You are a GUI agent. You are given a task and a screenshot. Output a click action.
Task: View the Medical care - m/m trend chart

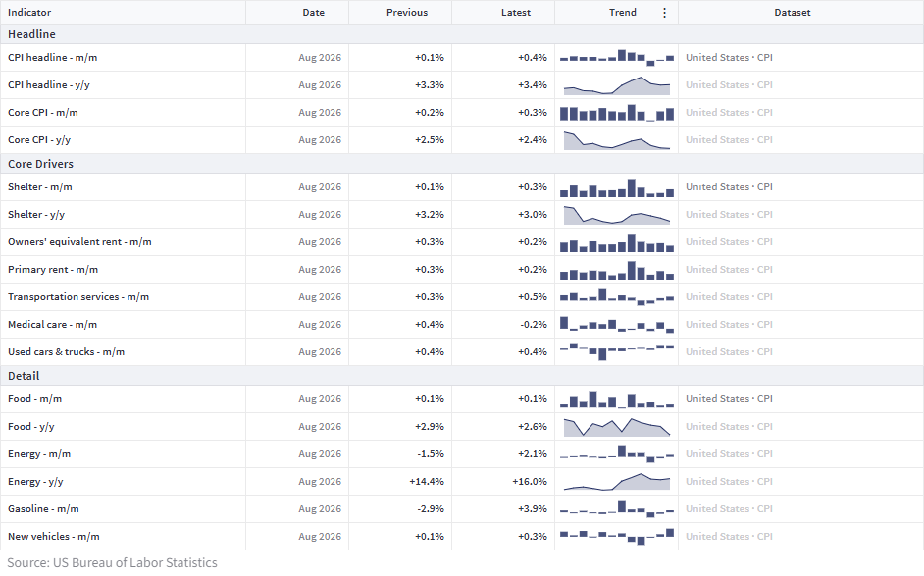(616, 324)
